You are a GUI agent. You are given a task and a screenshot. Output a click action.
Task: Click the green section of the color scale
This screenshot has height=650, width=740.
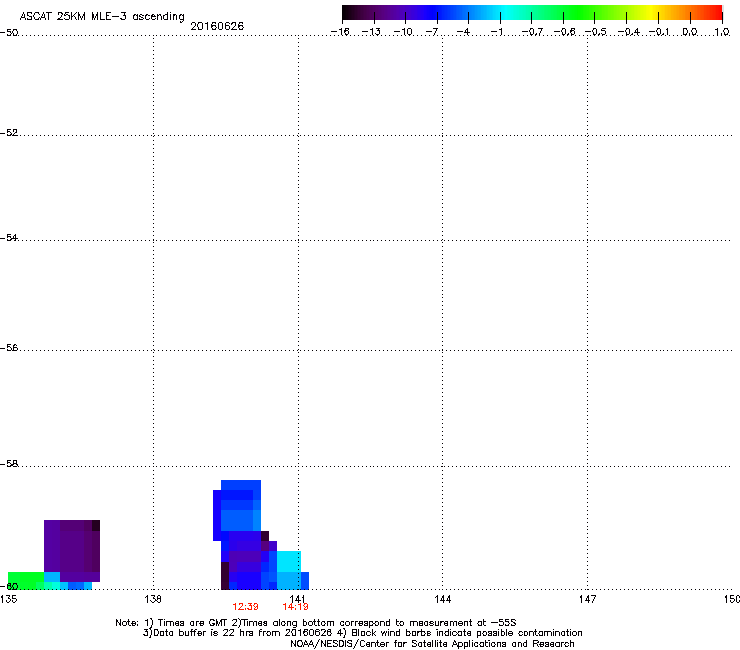pos(580,13)
